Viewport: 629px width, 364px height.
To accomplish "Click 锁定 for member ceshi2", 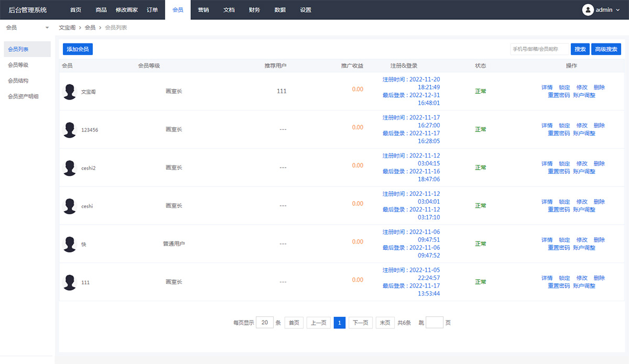I will coord(564,164).
